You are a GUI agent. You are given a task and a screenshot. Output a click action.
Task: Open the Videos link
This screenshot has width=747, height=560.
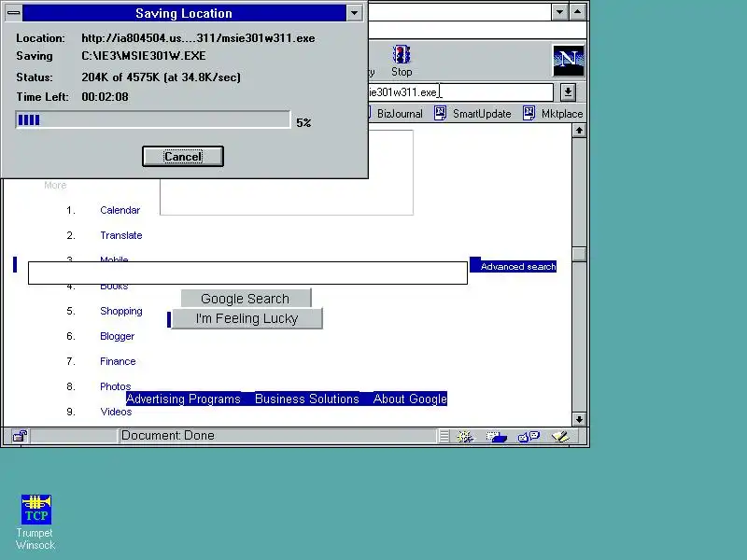pos(116,412)
